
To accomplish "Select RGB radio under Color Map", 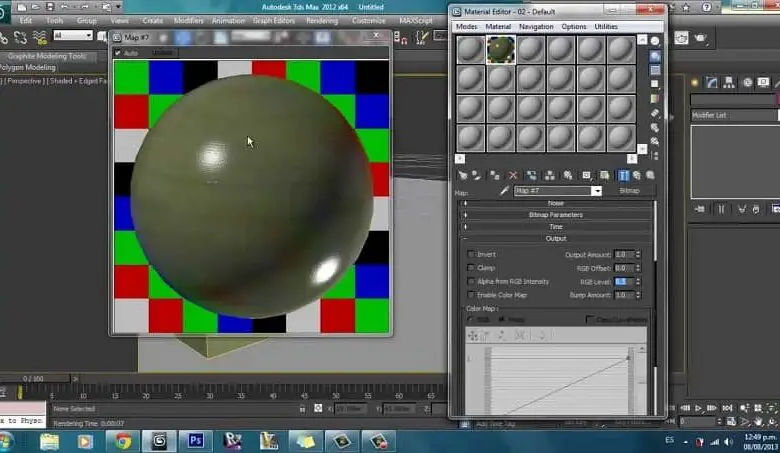I will point(471,319).
